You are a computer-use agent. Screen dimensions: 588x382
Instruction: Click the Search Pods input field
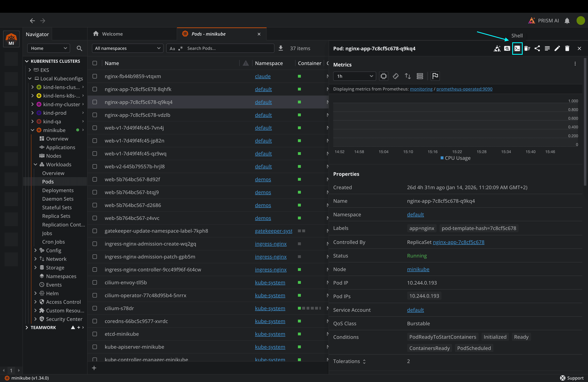pyautogui.click(x=229, y=48)
